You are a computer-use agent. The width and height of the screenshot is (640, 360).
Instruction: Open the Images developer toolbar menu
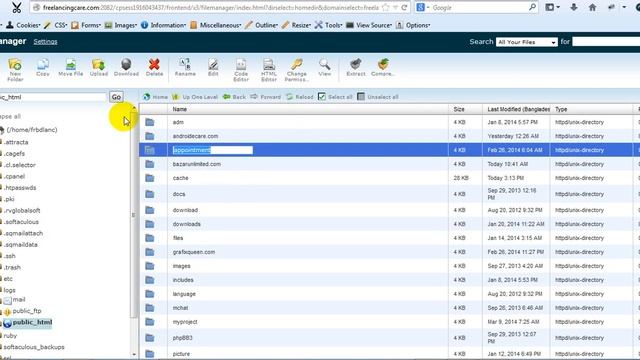121,25
